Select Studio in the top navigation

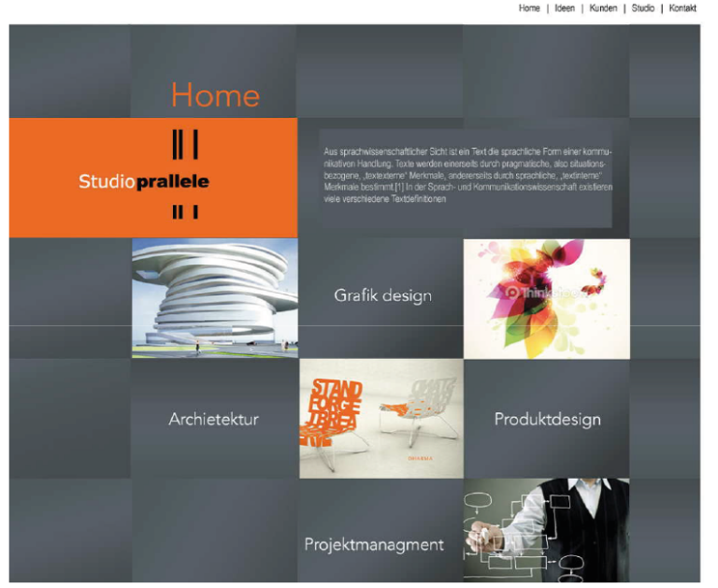click(x=643, y=8)
